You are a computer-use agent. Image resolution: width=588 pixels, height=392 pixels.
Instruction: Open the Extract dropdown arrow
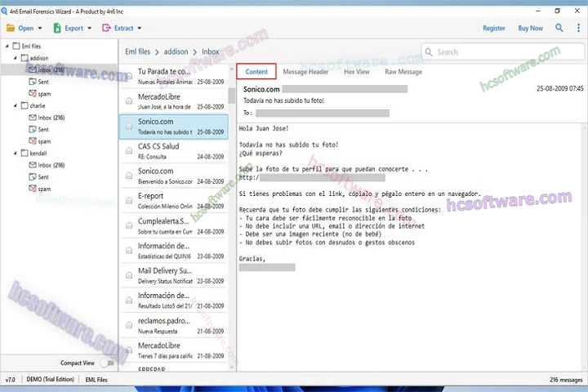coord(140,28)
